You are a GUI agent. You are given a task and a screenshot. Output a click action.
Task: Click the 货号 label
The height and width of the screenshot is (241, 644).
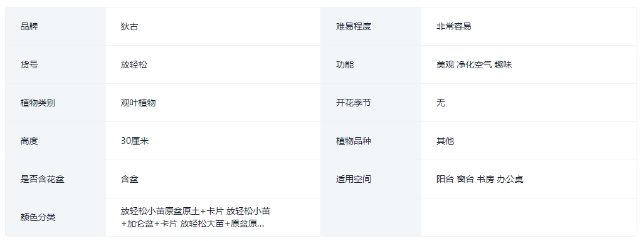(x=29, y=64)
